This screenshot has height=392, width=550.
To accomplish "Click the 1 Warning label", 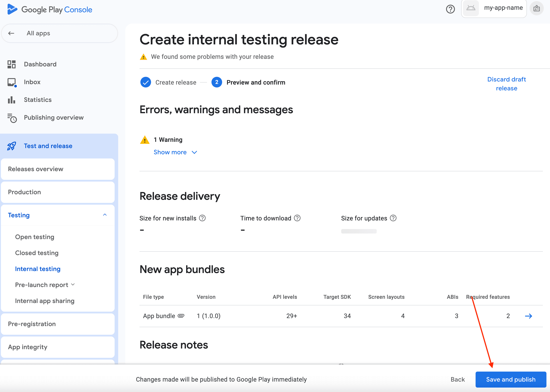I will (168, 140).
